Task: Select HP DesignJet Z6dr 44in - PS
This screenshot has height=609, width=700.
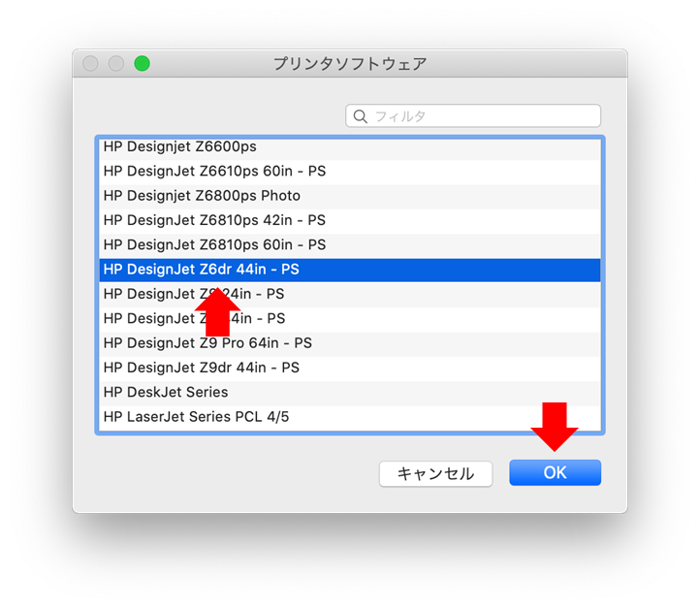Action: point(350,270)
